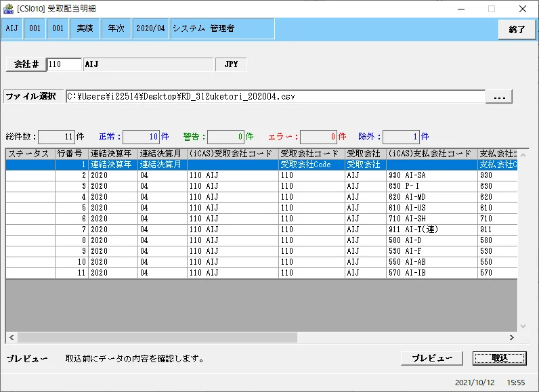This screenshot has width=539, height=392.
Task: Click the ステータス column header
Action: [x=30, y=154]
